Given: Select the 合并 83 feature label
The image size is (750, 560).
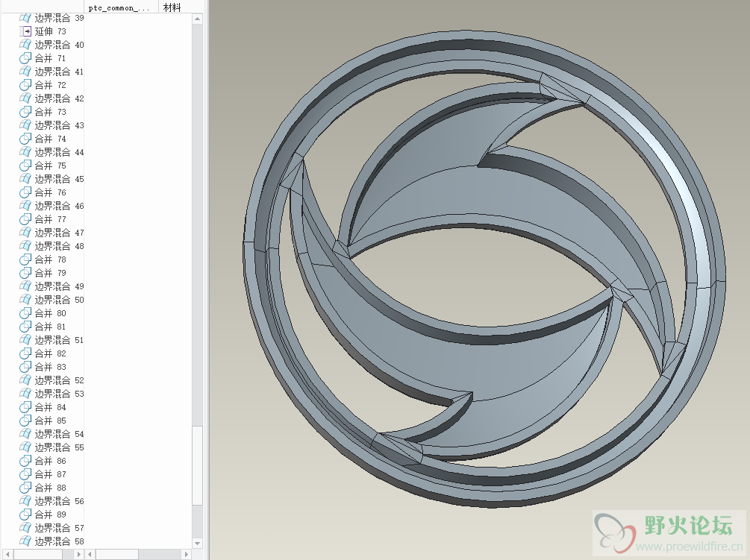Looking at the screenshot, I should coord(51,367).
